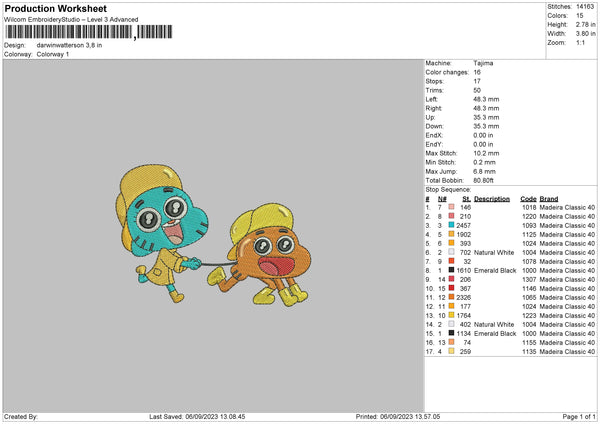This screenshot has width=600, height=424.
Task: Click the Colors value '15'
Action: point(579,16)
